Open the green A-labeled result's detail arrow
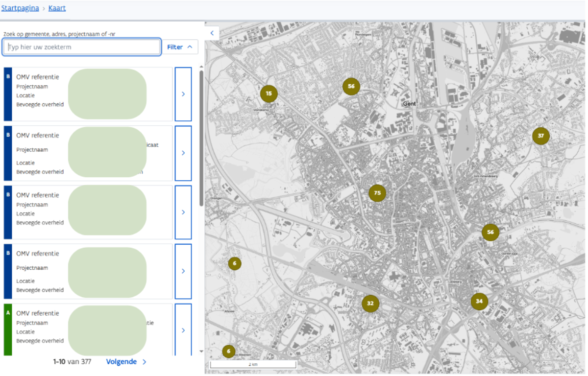Viewport: 588px width, 376px height. tap(183, 330)
